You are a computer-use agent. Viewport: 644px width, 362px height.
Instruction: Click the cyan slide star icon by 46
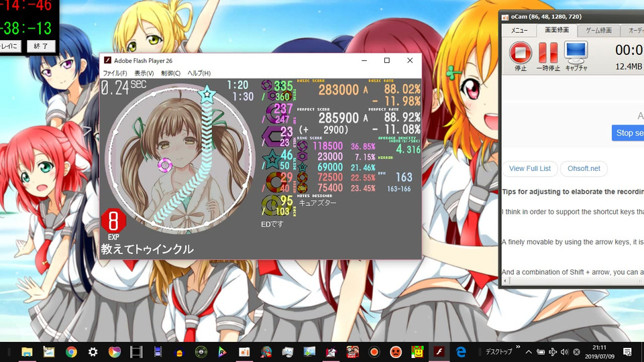point(272,160)
